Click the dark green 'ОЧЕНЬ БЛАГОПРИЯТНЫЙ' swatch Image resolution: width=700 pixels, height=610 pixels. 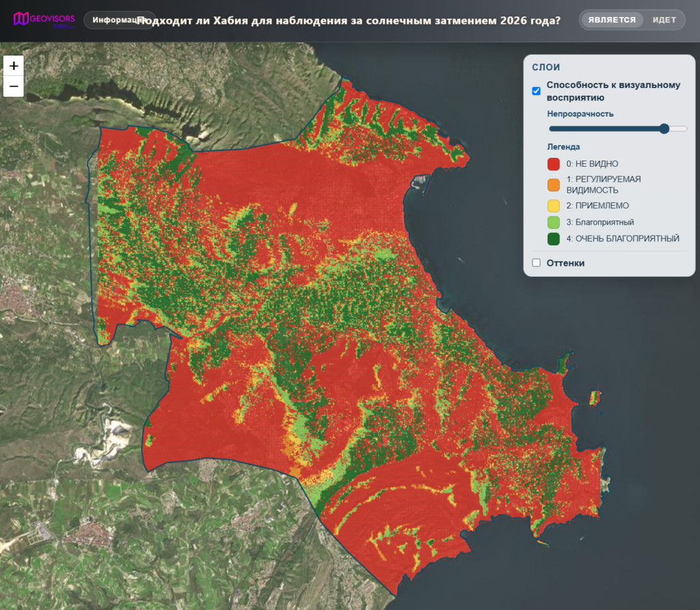(x=554, y=238)
